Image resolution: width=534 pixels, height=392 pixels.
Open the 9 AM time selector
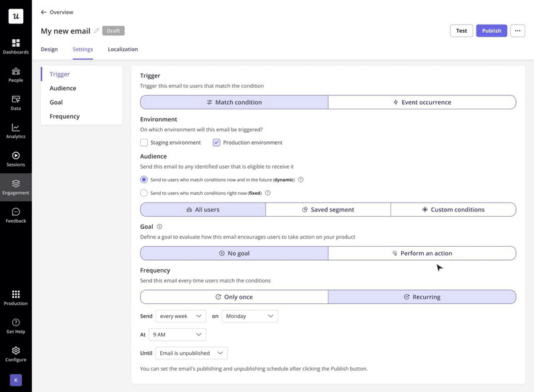[x=177, y=334]
